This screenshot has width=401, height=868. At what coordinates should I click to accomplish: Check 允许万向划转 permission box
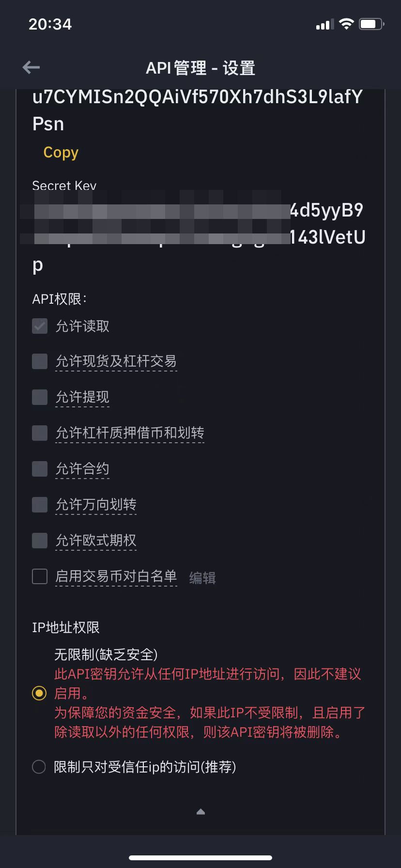pos(40,504)
